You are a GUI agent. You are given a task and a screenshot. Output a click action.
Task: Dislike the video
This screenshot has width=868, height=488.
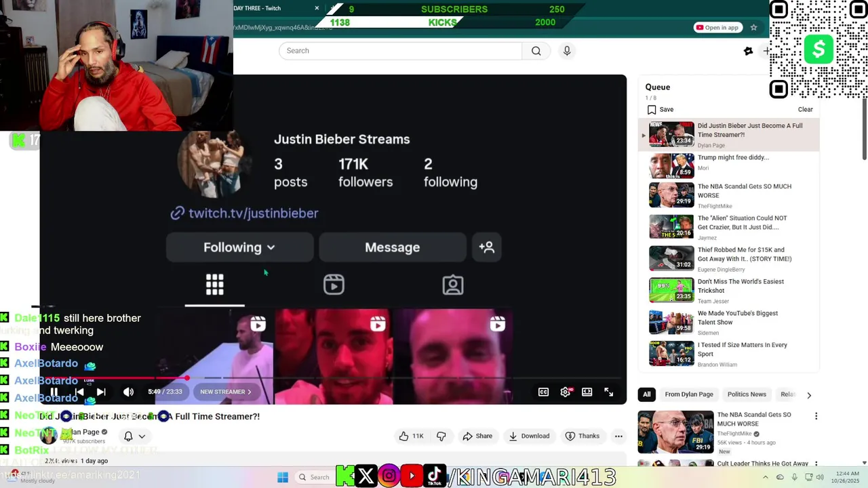coord(441,436)
